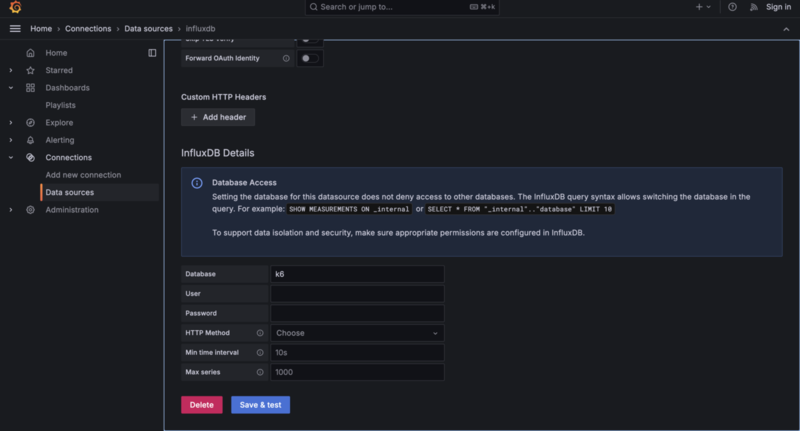Open Explore menu item text
The width and height of the screenshot is (800, 431).
tap(59, 122)
